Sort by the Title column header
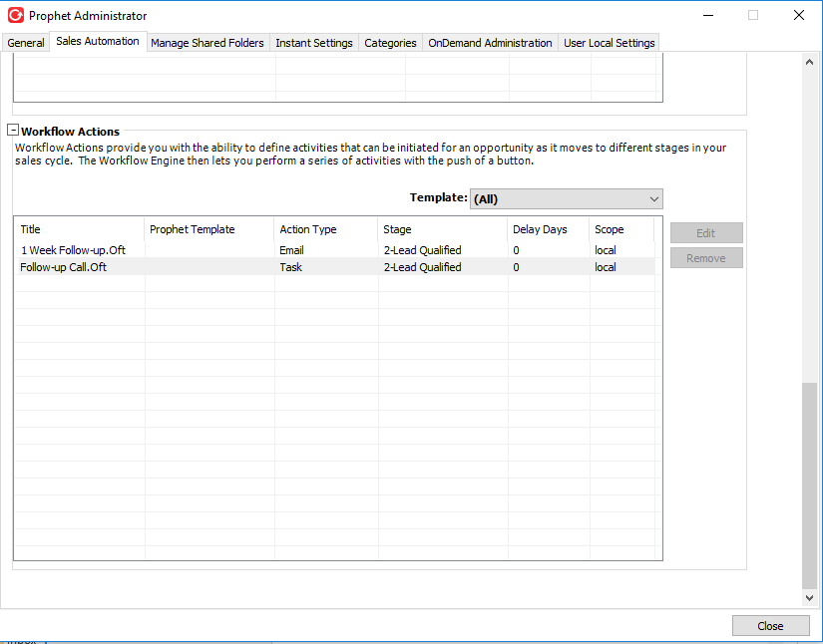823x644 pixels. [x=79, y=229]
